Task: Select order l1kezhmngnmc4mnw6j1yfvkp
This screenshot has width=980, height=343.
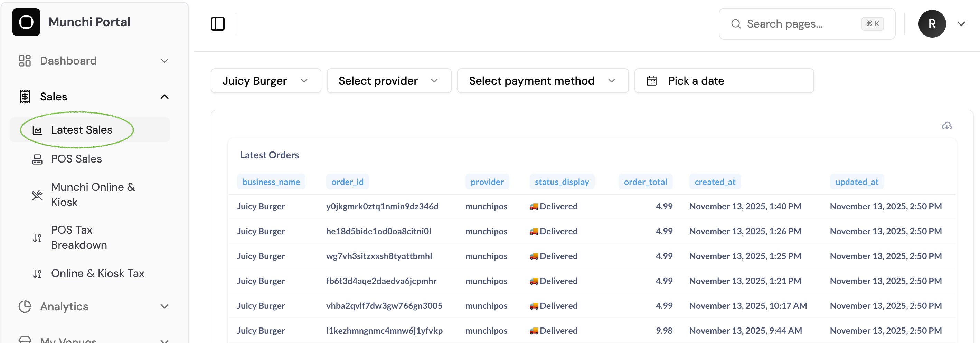Action: point(384,331)
